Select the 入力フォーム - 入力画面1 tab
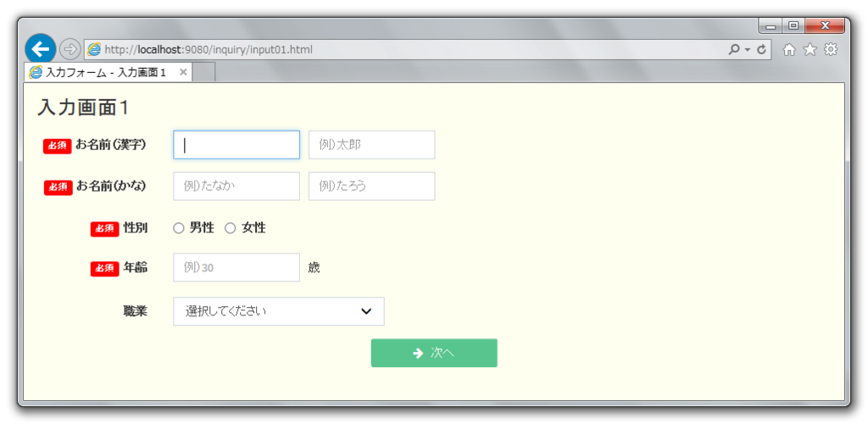Viewport: 868px width, 424px height. pyautogui.click(x=108, y=73)
